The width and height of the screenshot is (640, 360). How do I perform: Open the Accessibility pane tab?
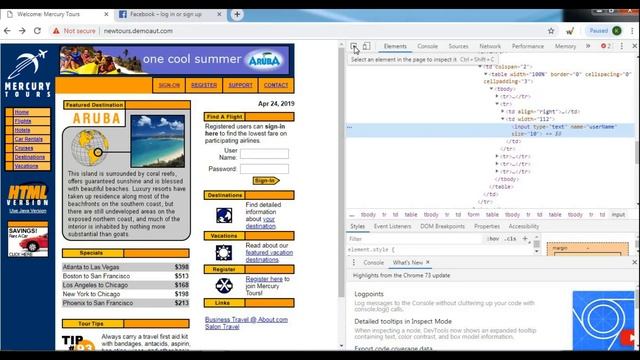point(524,227)
